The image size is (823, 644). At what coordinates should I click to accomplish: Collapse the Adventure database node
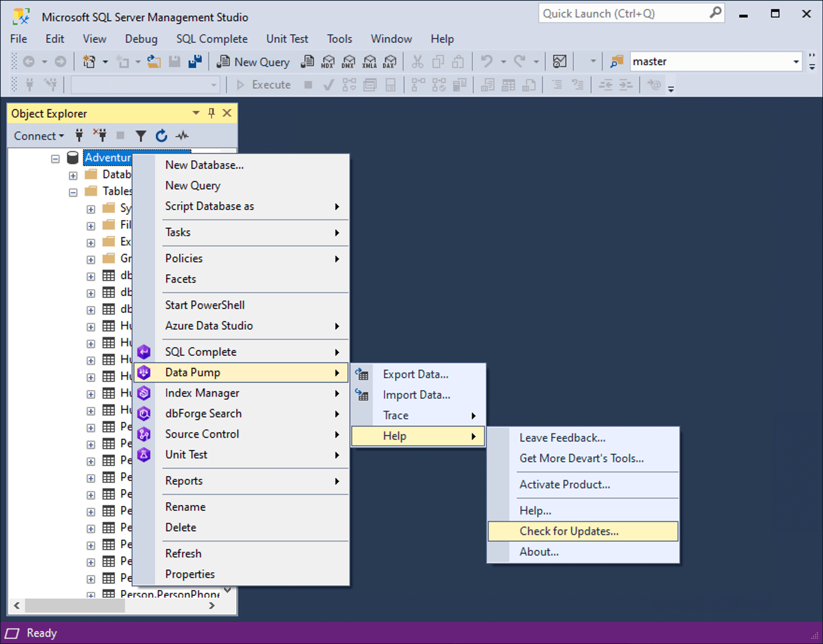56,159
